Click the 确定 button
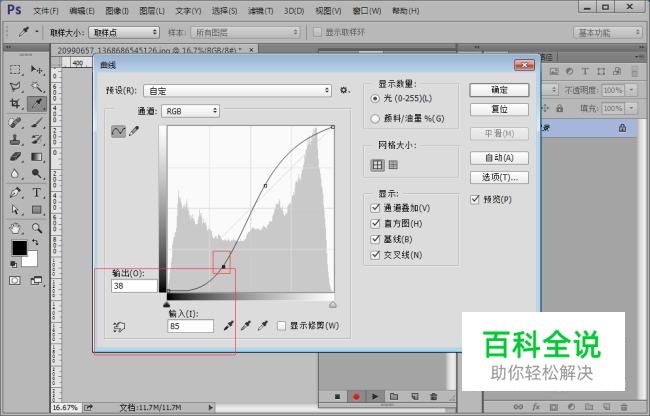Image resolution: width=650 pixels, height=416 pixels. (499, 90)
